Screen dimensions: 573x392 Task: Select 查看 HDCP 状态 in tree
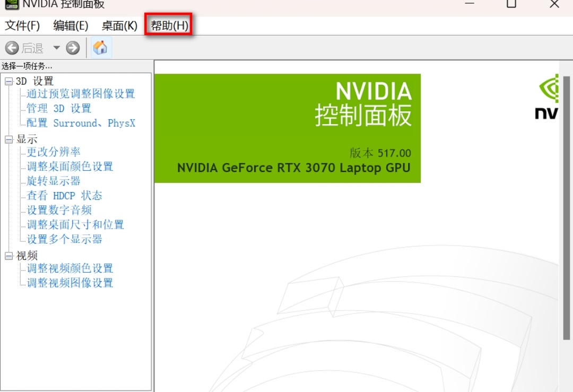64,195
